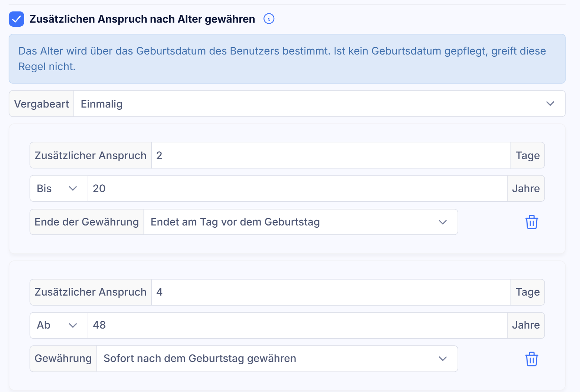Click the age field containing 20
The width and height of the screenshot is (580, 392).
coord(297,188)
